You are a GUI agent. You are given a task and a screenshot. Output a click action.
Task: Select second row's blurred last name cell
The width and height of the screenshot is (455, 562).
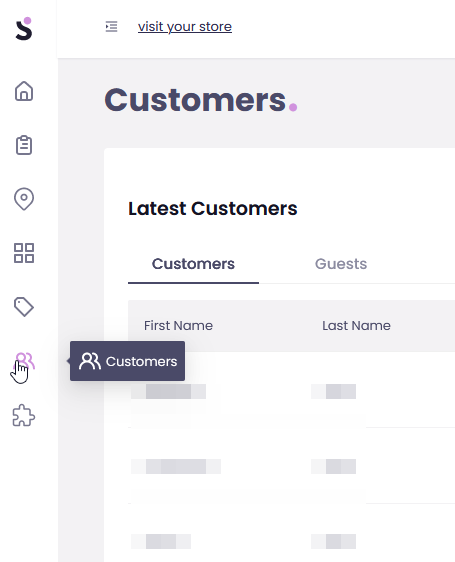tap(333, 466)
